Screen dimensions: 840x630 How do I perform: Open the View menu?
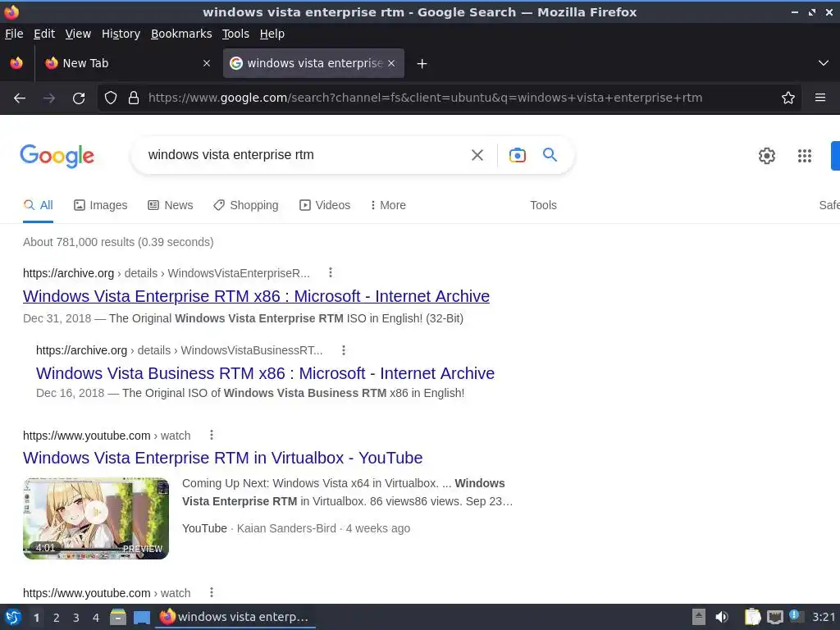pyautogui.click(x=78, y=34)
